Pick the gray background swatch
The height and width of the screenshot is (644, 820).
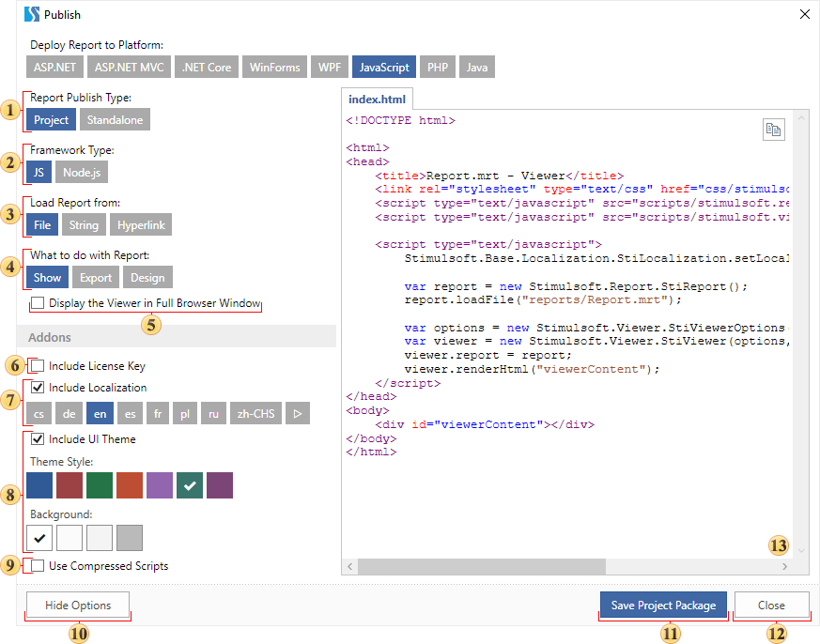pos(130,537)
